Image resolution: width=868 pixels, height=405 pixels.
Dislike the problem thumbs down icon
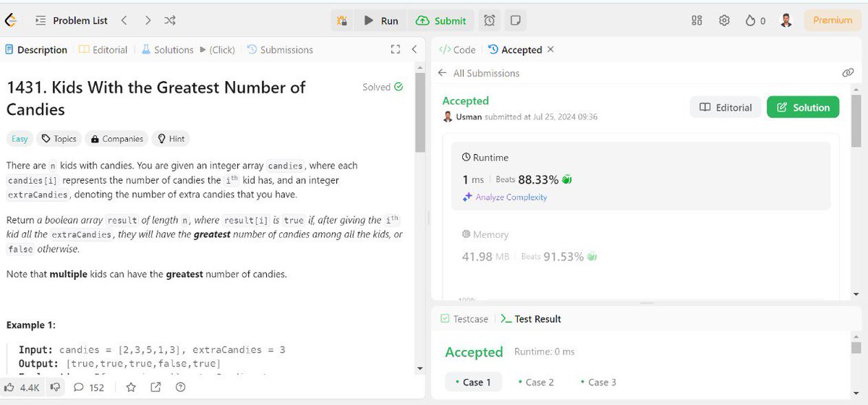pos(54,388)
